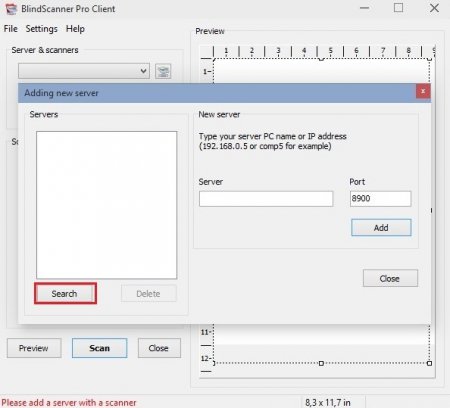Click the Port field showing 8900
The width and height of the screenshot is (450, 408).
point(381,199)
